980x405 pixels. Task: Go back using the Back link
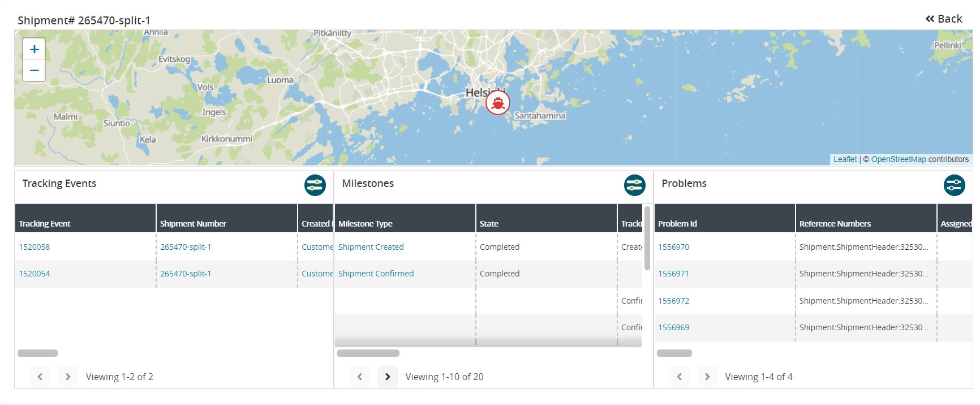[944, 19]
